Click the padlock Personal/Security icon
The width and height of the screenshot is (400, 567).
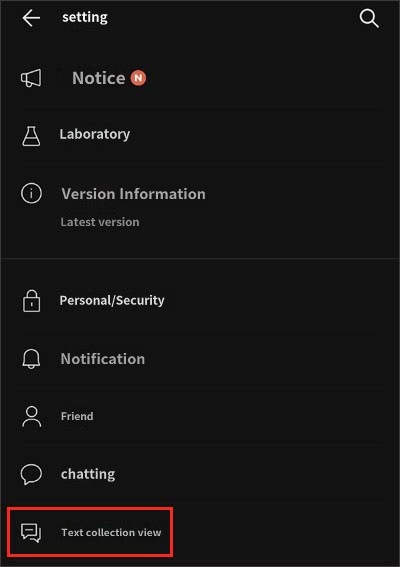(x=31, y=301)
